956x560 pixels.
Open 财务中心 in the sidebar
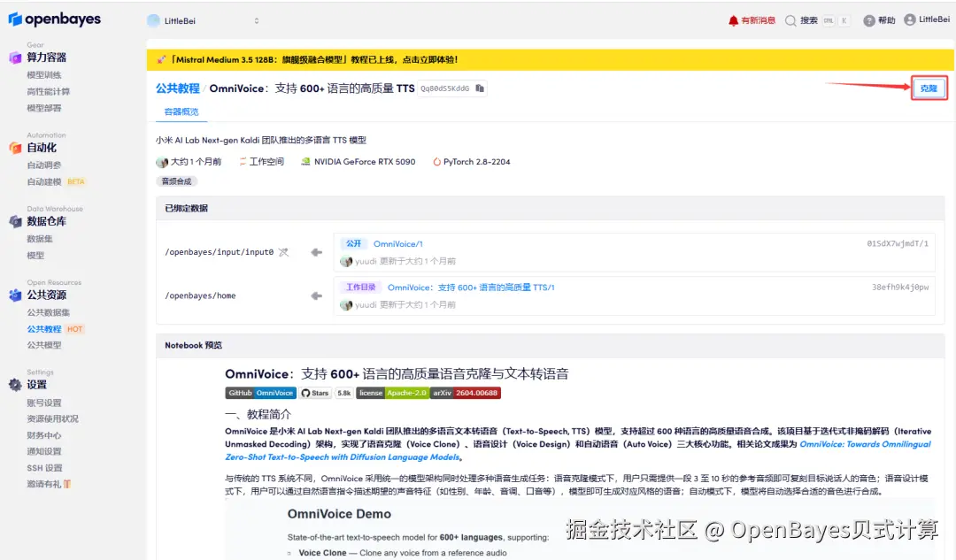tap(44, 435)
